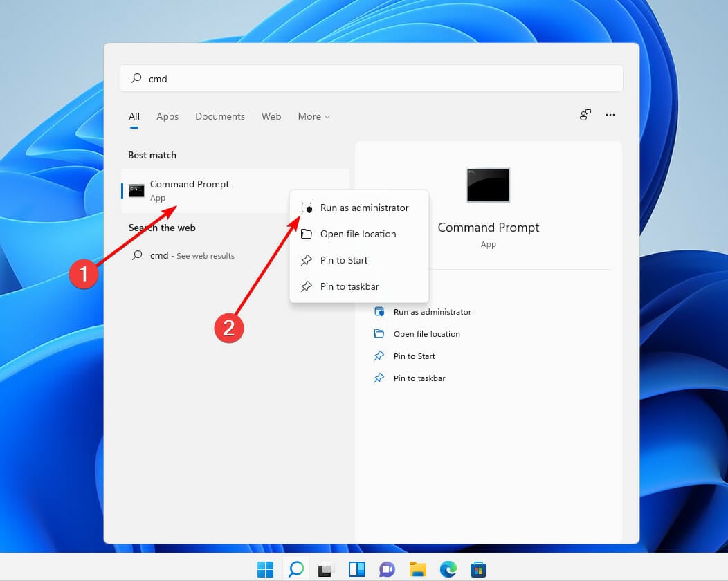The width and height of the screenshot is (728, 581).
Task: Click the Command Prompt title in preview pane
Action: click(x=489, y=228)
